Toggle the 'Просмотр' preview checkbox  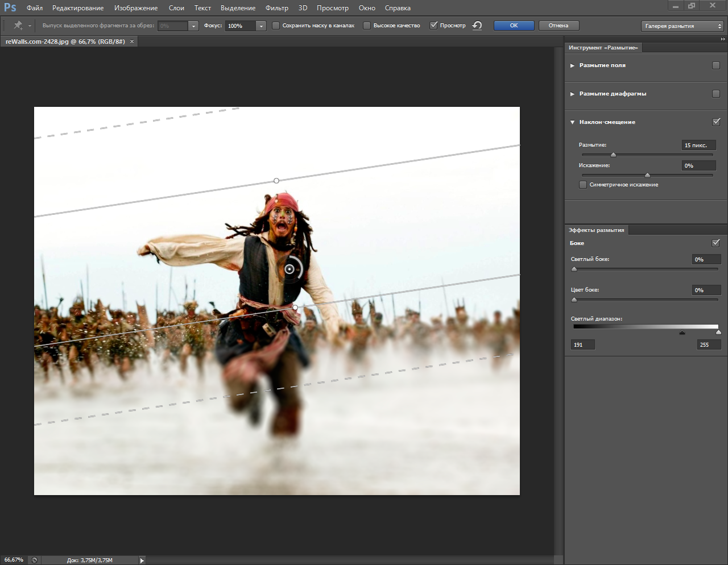[x=433, y=26]
